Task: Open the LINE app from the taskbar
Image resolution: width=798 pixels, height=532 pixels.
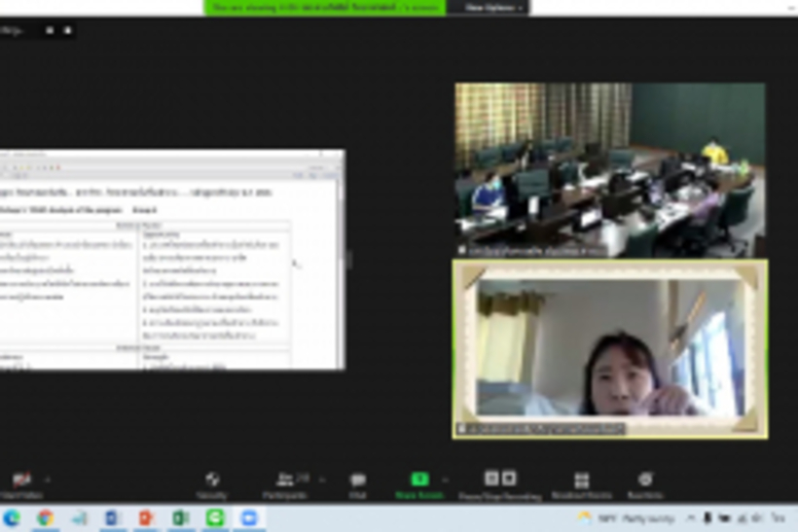Action: 215,517
